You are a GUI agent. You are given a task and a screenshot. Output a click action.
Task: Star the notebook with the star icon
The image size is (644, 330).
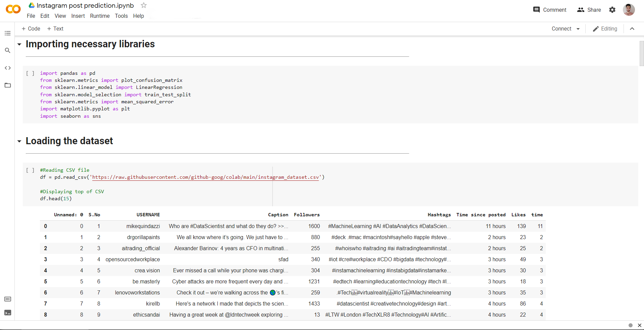click(x=144, y=5)
